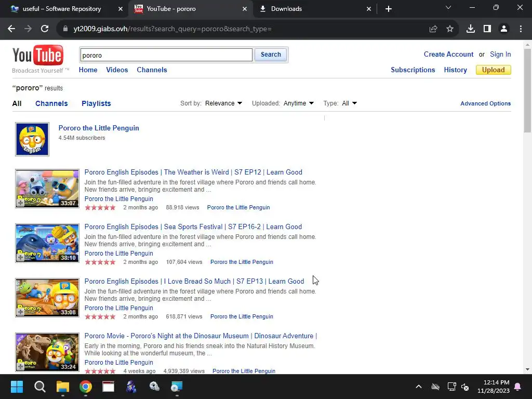Close the Downloads tab

pyautogui.click(x=369, y=9)
